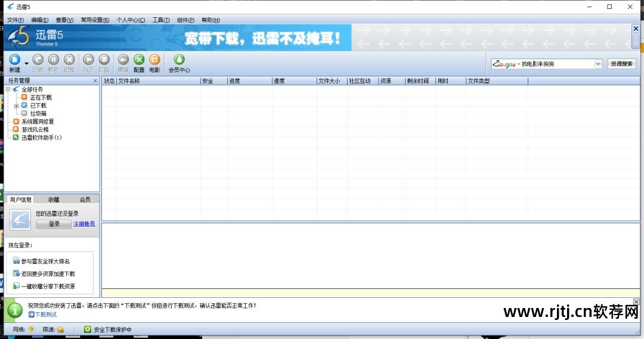Screen dimensions: 644x339
Task: Switch to the 收藏 tab
Action: tap(54, 200)
